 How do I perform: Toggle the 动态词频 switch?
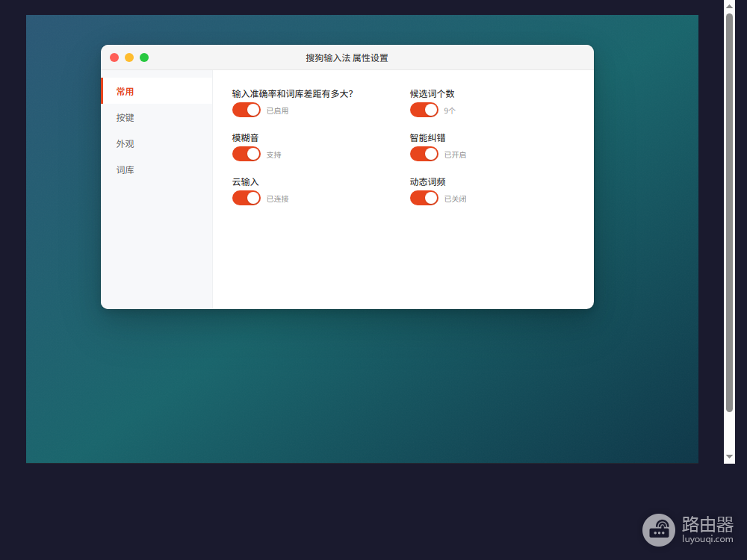pos(424,198)
